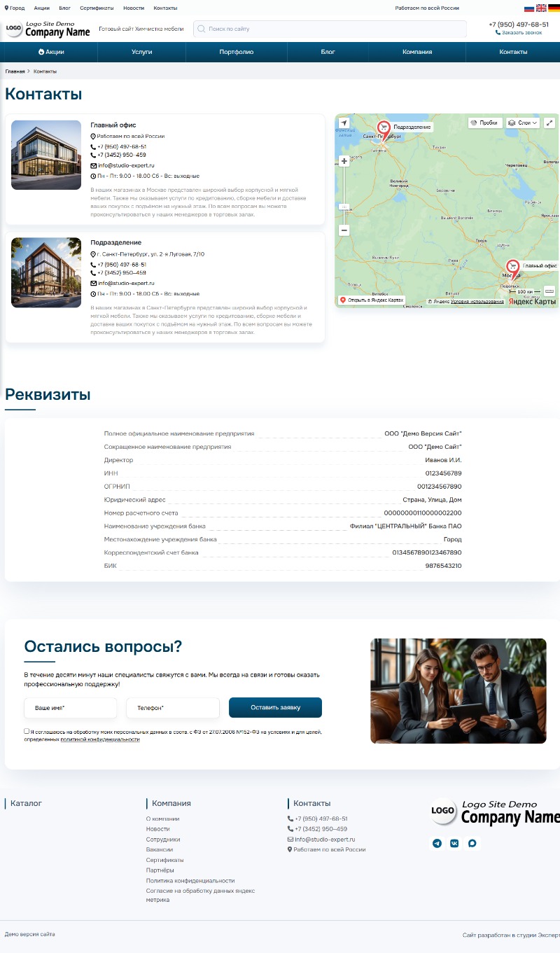Click the 'Яндекс Карты' map logo
The image size is (560, 953).
point(531,302)
